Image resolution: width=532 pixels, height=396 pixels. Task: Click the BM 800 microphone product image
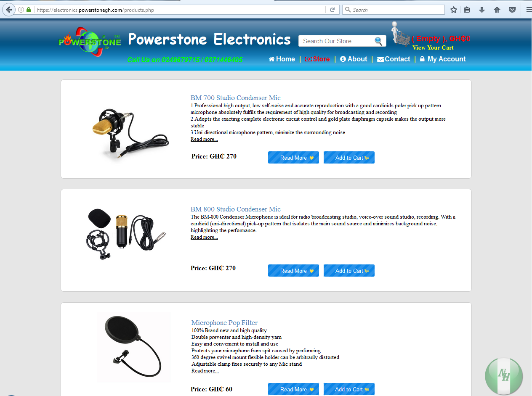tap(125, 233)
